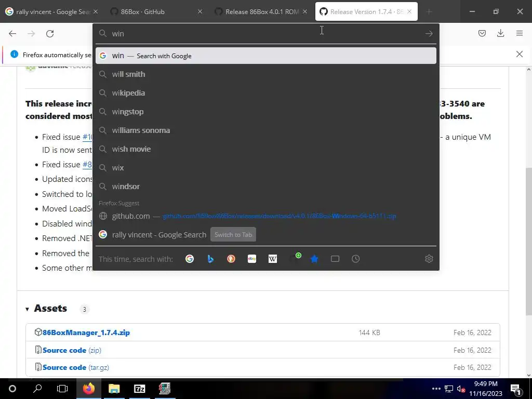
Task: Search bookmarks using star icon
Action: tap(314, 259)
